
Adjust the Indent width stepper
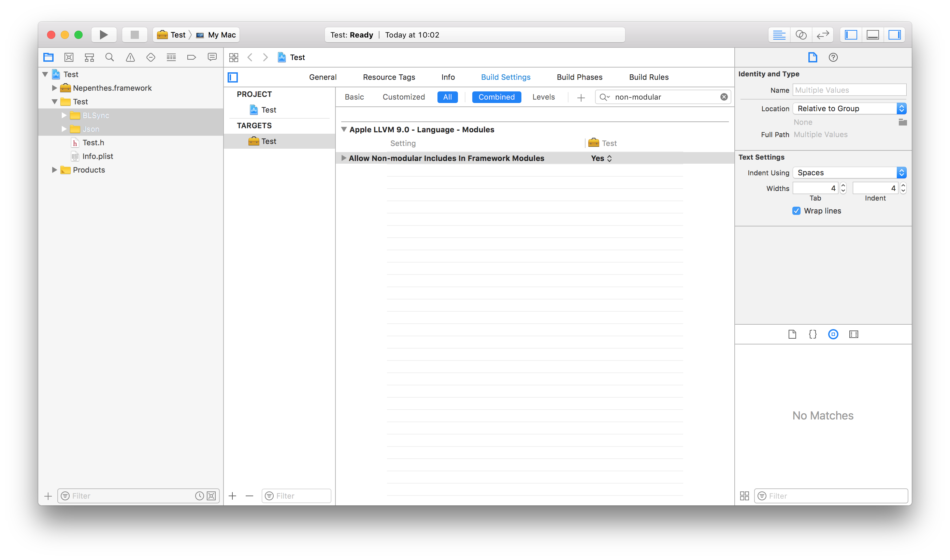point(903,188)
